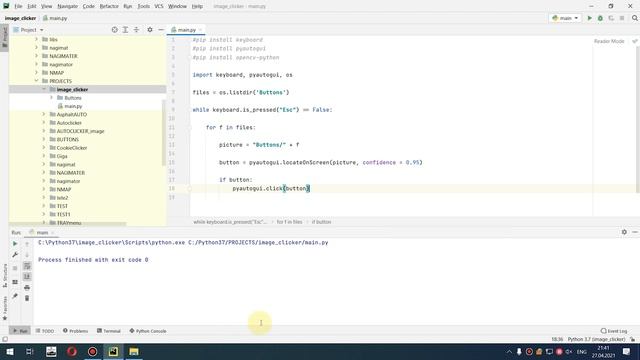640x360 pixels.
Task: Pin the Run tab with pin icon
Action: pyautogui.click(x=15, y=296)
